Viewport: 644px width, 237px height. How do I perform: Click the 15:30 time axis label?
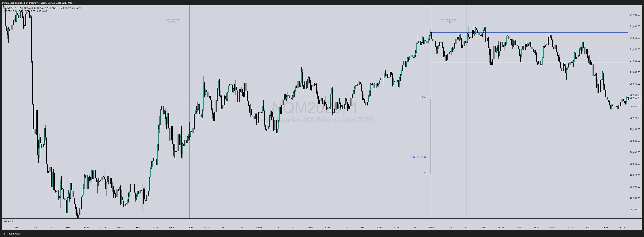click(570, 228)
